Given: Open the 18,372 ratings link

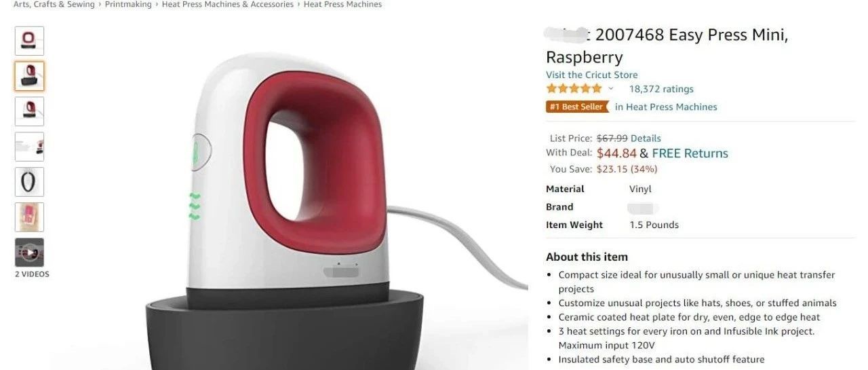Looking at the screenshot, I should pos(661,89).
